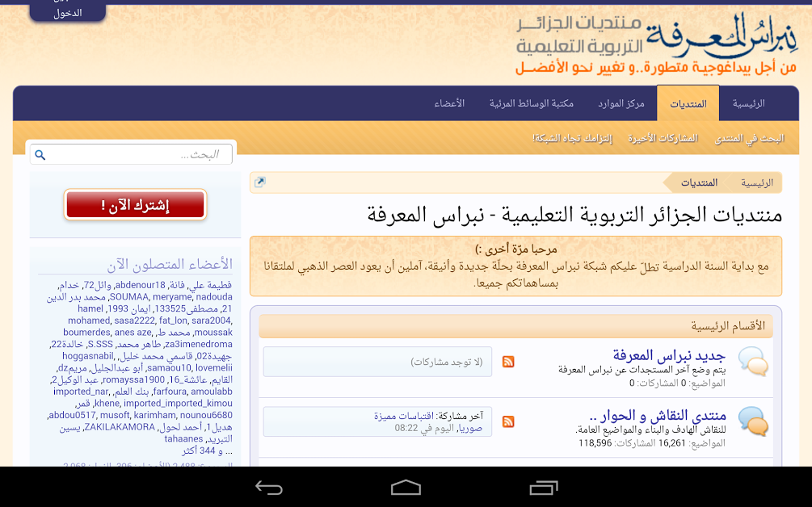
Task: Open the online member imported_imported_kimou profile
Action: [178, 404]
